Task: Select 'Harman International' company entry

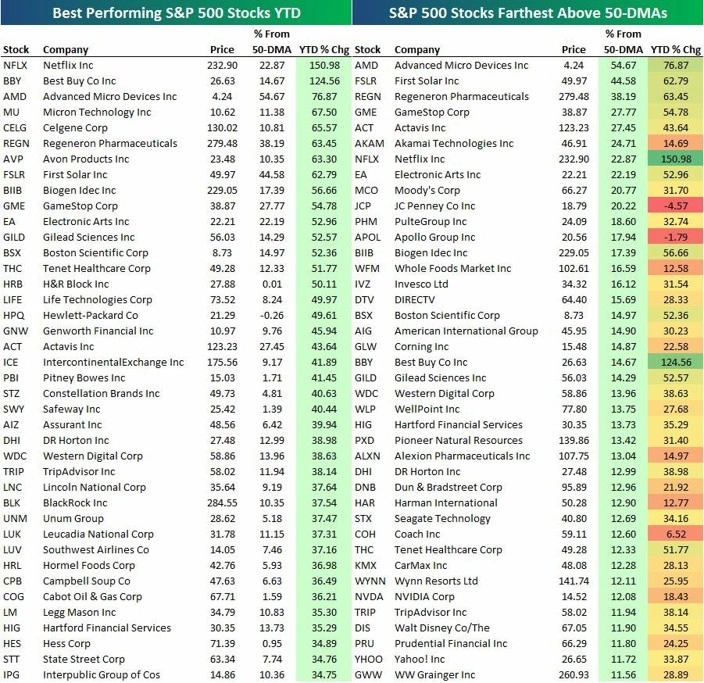Action: pos(446,502)
